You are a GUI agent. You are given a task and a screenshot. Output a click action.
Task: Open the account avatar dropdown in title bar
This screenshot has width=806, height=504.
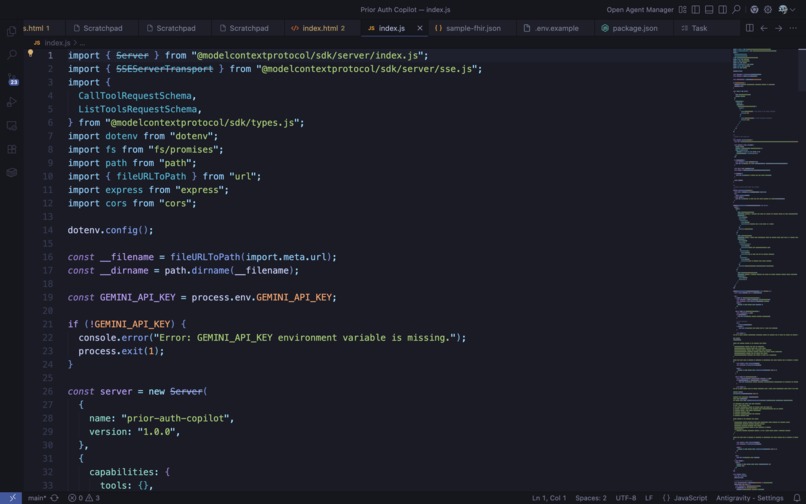click(x=786, y=10)
